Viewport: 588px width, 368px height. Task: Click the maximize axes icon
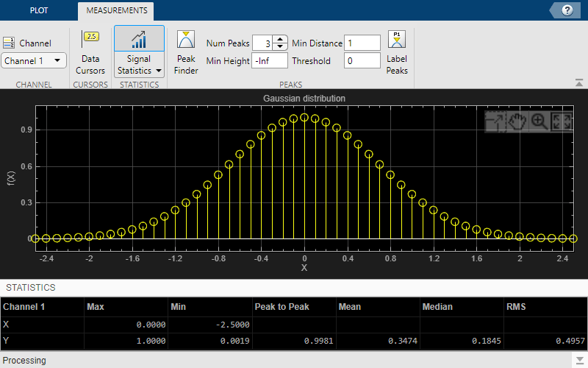[x=495, y=122]
